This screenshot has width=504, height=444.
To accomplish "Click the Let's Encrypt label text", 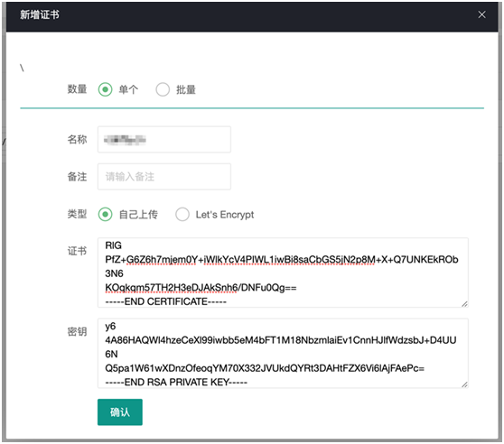I will [225, 215].
